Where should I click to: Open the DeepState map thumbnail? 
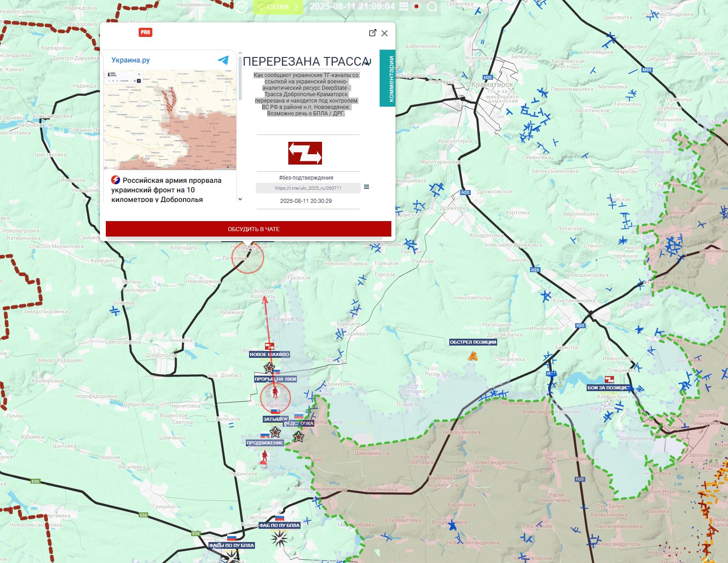(170, 120)
